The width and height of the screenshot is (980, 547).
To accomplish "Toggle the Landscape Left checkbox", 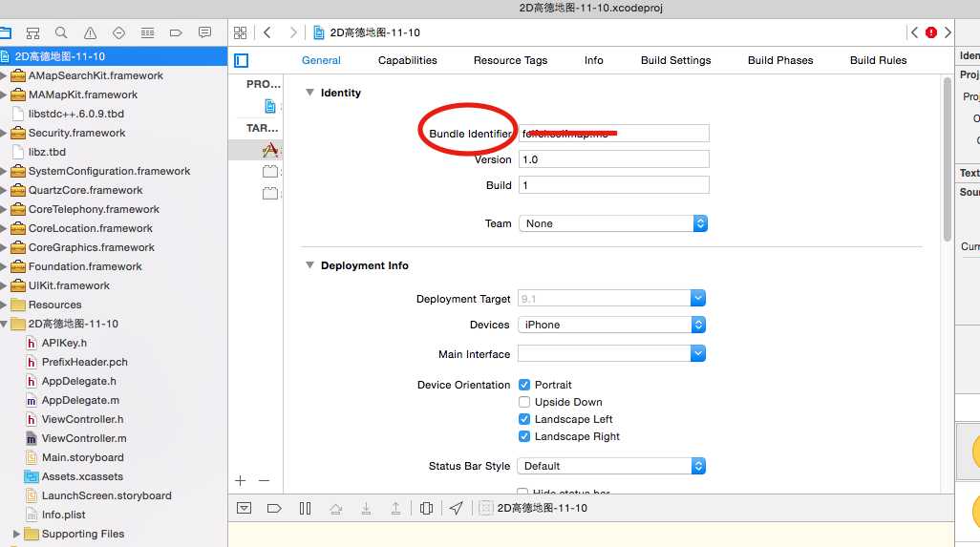I will 524,419.
